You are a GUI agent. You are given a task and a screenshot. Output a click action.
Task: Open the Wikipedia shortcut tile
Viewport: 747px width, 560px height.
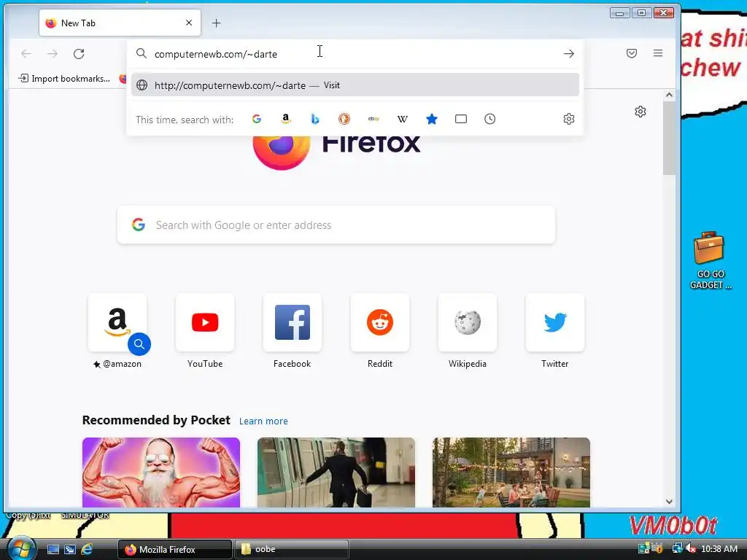pyautogui.click(x=468, y=322)
